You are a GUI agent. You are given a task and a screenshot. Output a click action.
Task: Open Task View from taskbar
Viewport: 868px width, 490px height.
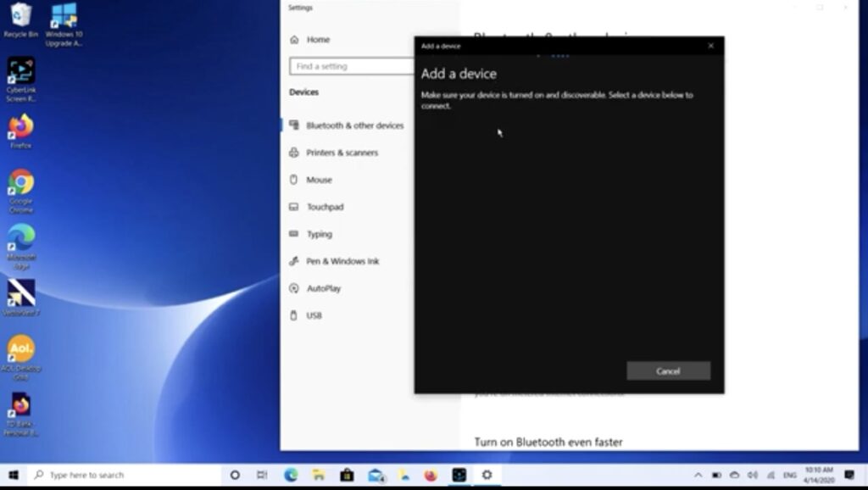pos(263,476)
